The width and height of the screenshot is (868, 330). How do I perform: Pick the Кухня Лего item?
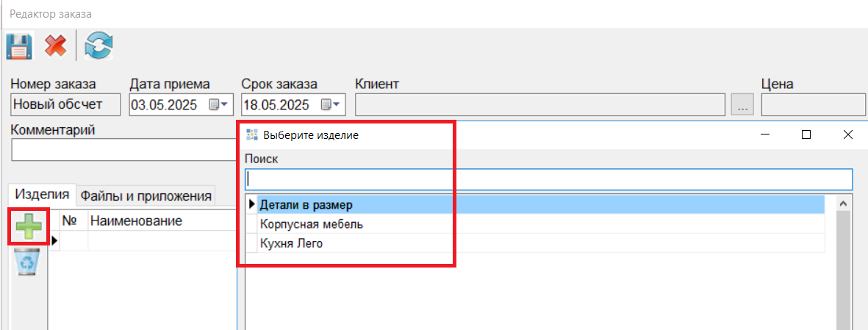pos(292,243)
